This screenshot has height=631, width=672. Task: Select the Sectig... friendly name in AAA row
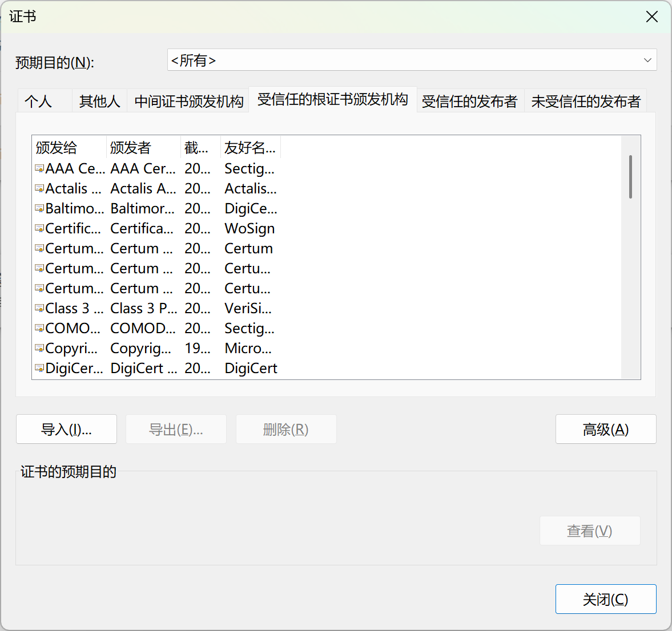coord(250,169)
